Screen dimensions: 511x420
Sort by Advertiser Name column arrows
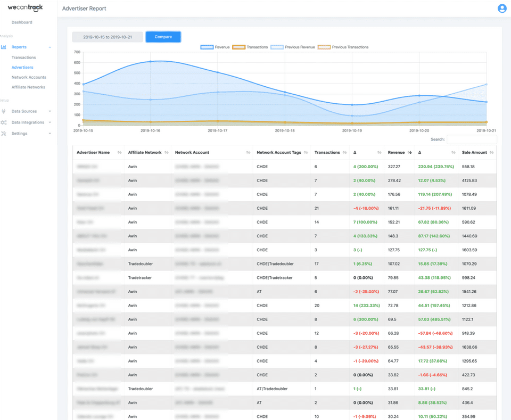click(120, 152)
